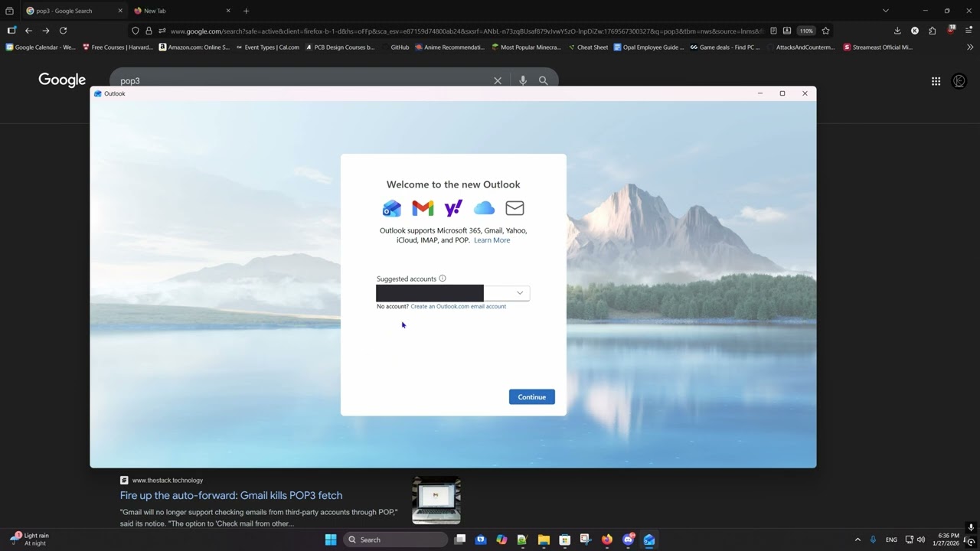The height and width of the screenshot is (551, 980).
Task: Go back in Firefox
Action: click(28, 31)
